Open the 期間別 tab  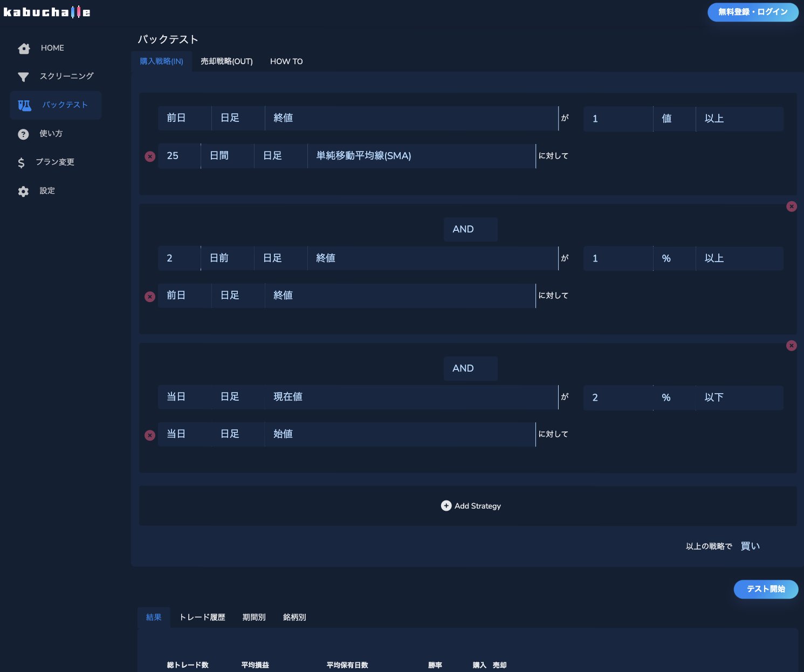tap(254, 617)
